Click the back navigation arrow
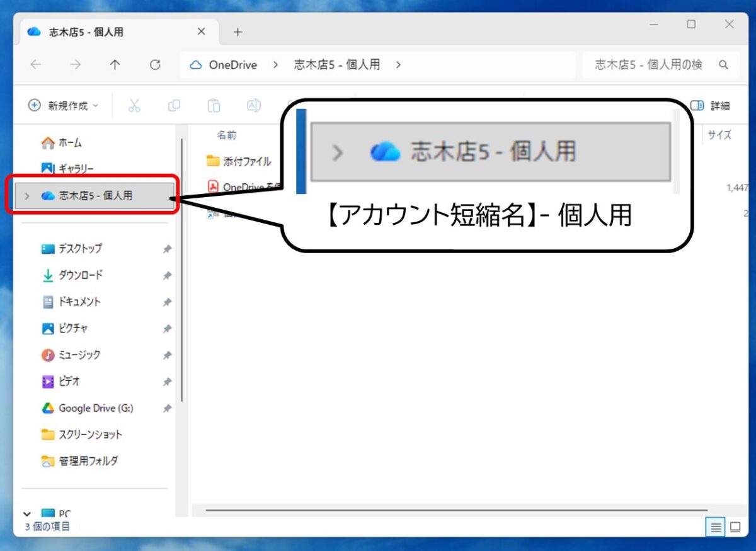 pos(36,64)
